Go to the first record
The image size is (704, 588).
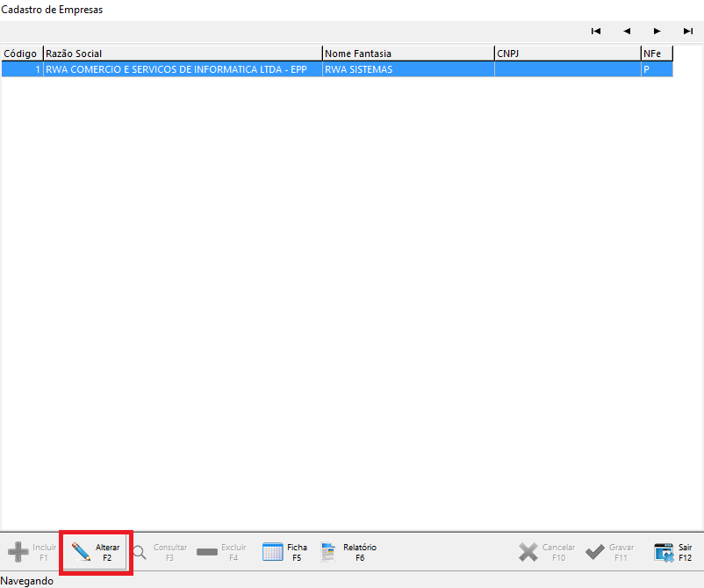[596, 31]
